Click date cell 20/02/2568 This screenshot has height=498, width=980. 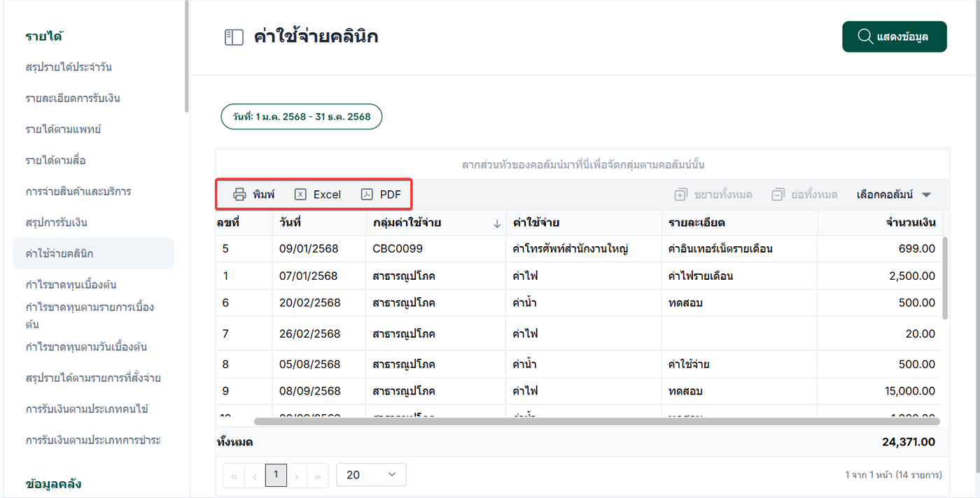coord(319,303)
